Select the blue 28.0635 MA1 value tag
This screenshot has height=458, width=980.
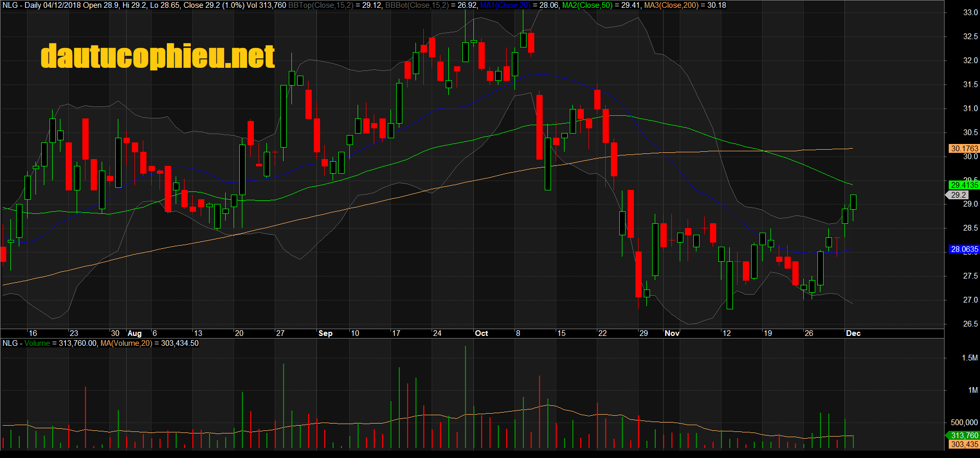(964, 249)
